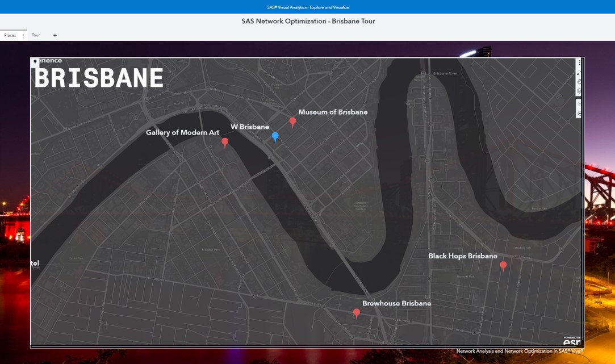
Task: Click the Gallery of Modern Art pin
Action: click(x=225, y=143)
